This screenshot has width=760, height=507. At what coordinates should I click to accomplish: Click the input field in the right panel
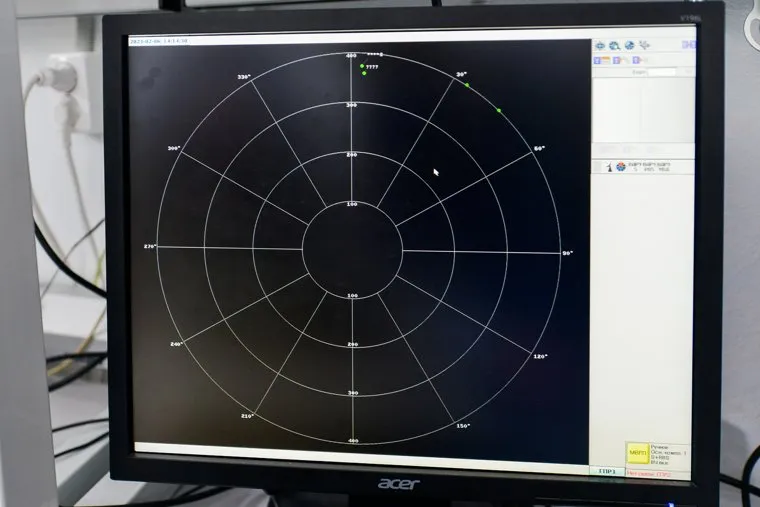660,72
